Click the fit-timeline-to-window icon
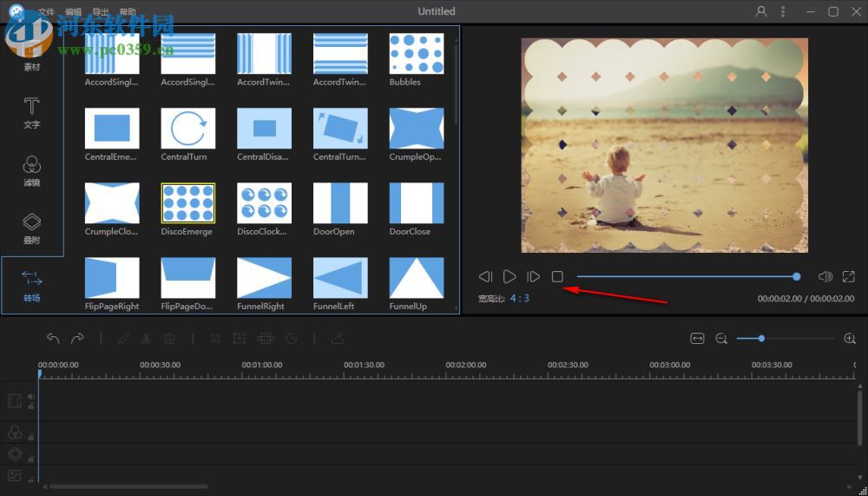The image size is (868, 496). coord(697,339)
